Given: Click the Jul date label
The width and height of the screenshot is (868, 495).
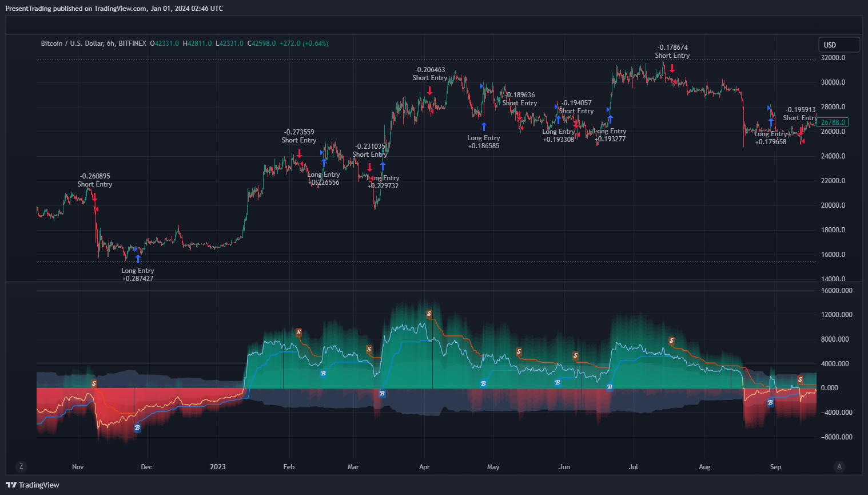Looking at the screenshot, I should click(x=634, y=467).
